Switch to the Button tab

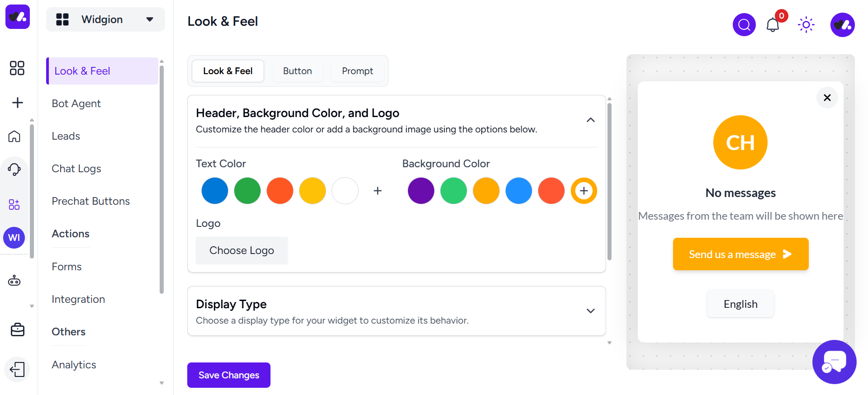(x=297, y=71)
